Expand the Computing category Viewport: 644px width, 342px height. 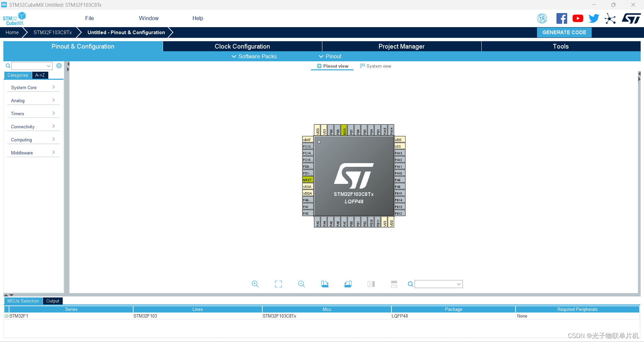click(x=33, y=140)
